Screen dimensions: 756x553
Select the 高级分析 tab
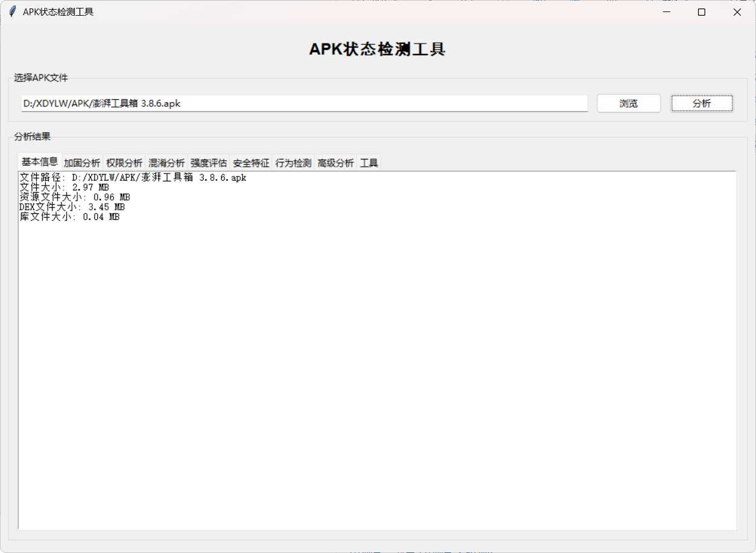(x=335, y=161)
